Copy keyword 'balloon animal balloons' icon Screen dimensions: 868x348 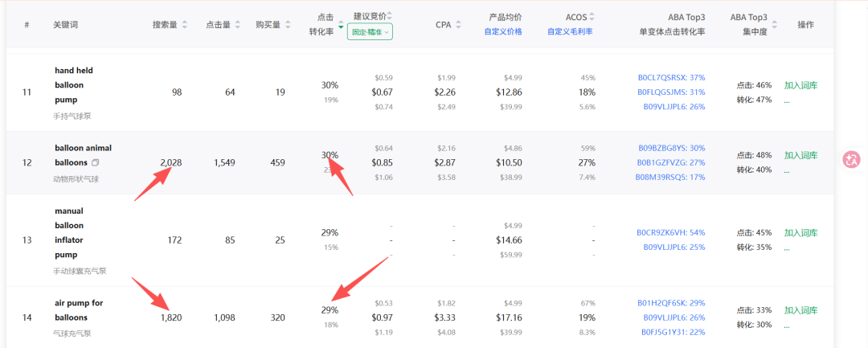tap(95, 162)
